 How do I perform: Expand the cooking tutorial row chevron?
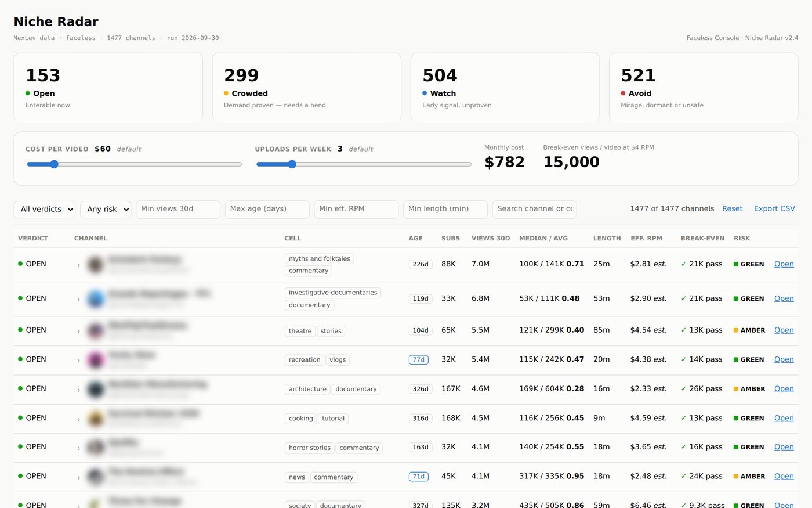coord(79,419)
